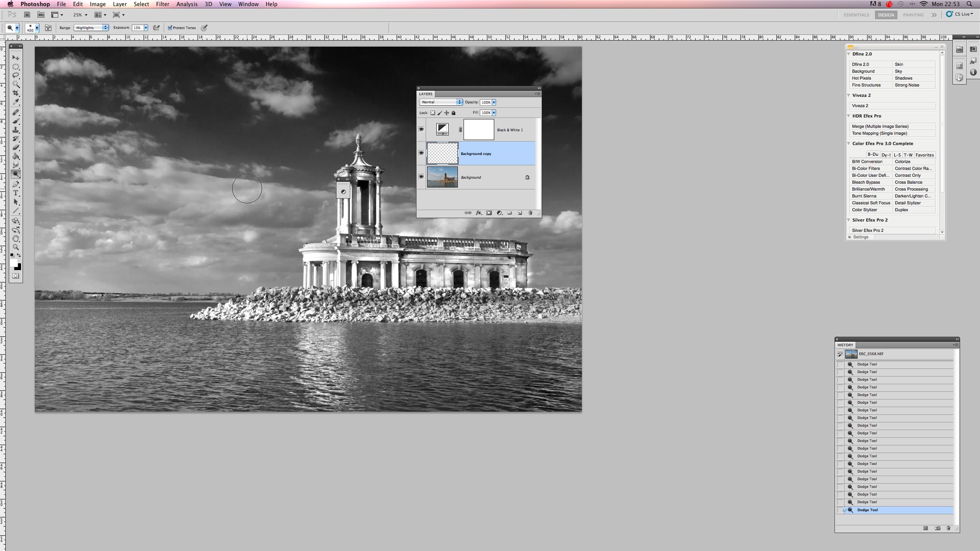Viewport: 980px width, 551px height.
Task: Hide the Background layer
Action: tap(421, 177)
